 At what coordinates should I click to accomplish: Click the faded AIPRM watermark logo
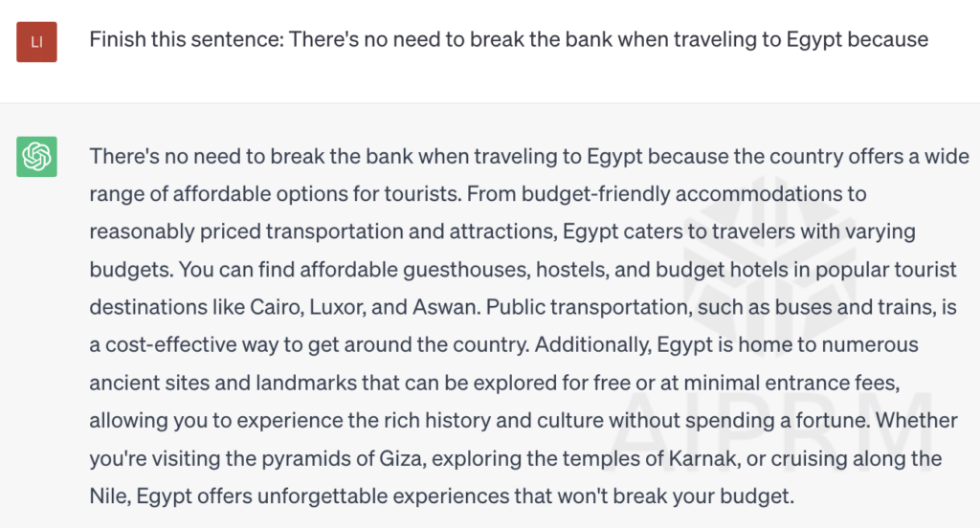(769, 275)
